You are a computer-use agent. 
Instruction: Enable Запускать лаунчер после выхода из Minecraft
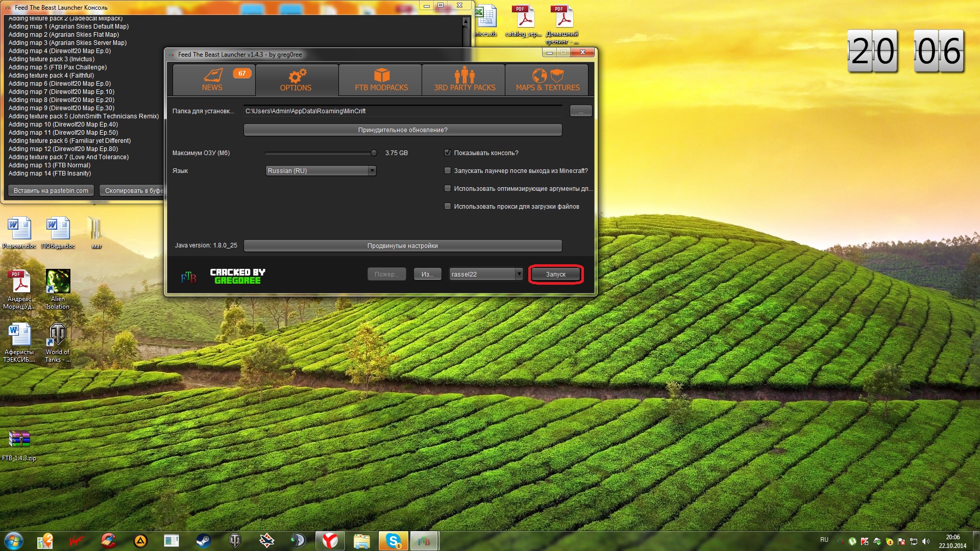[x=448, y=170]
